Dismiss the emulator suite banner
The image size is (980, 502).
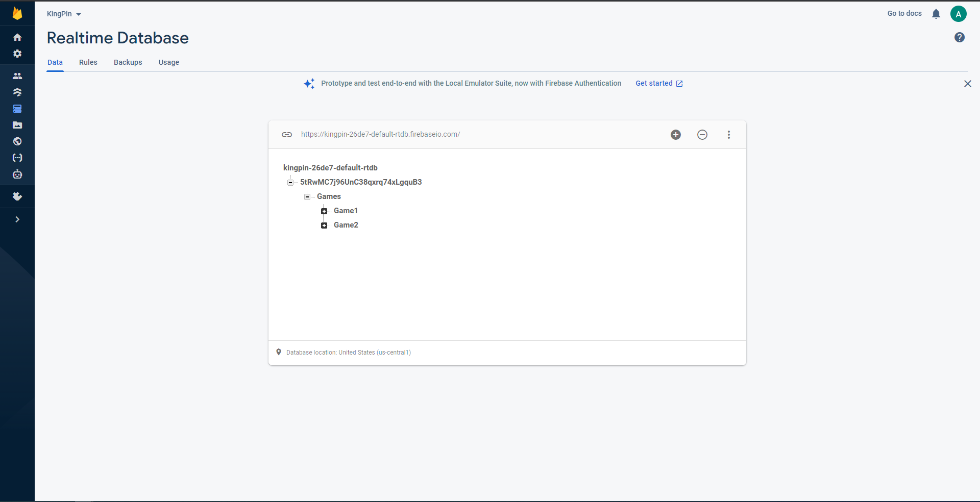[x=968, y=84]
